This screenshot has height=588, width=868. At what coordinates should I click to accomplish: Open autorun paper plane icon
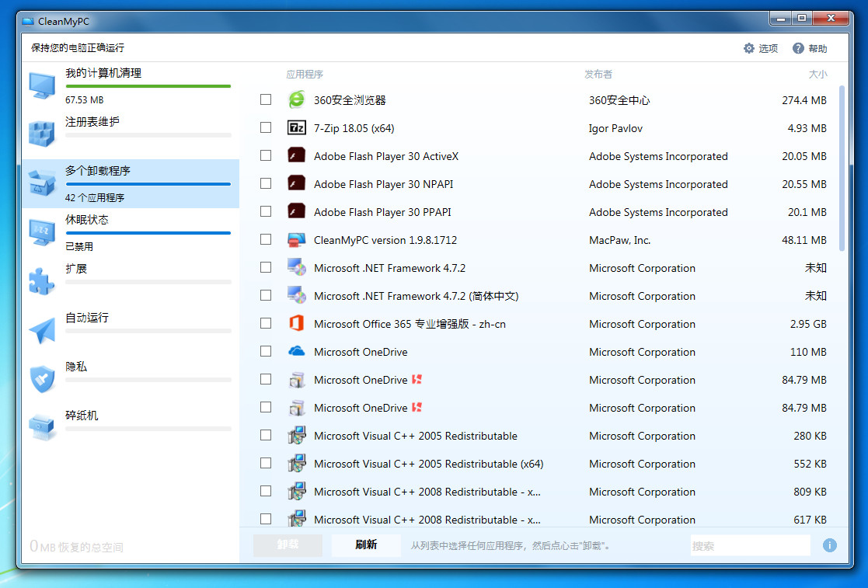click(42, 330)
